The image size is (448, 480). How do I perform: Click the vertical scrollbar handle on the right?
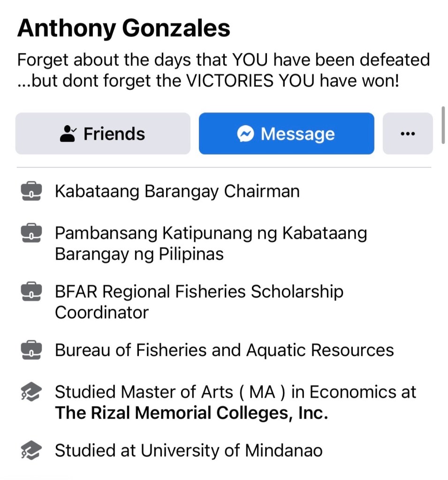pos(443,124)
